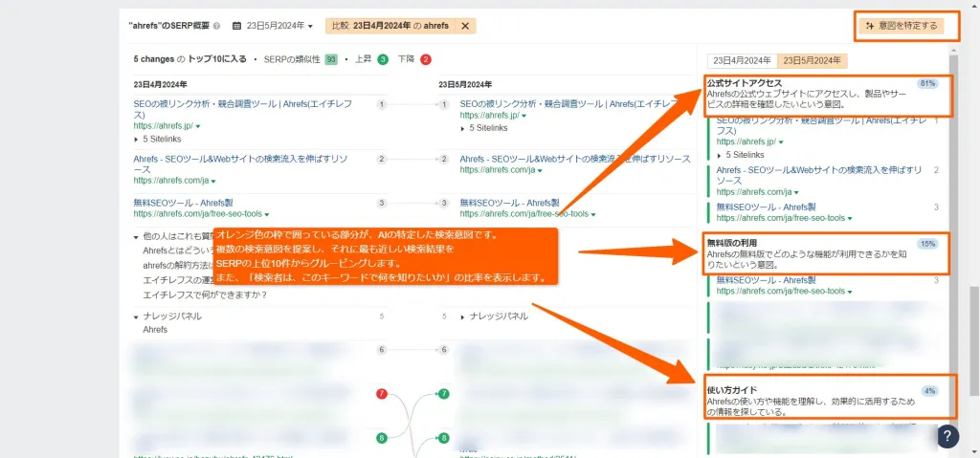This screenshot has height=458, width=980.
Task: Open the 23日5月2024年 date picker dropdown
Action: [279, 26]
